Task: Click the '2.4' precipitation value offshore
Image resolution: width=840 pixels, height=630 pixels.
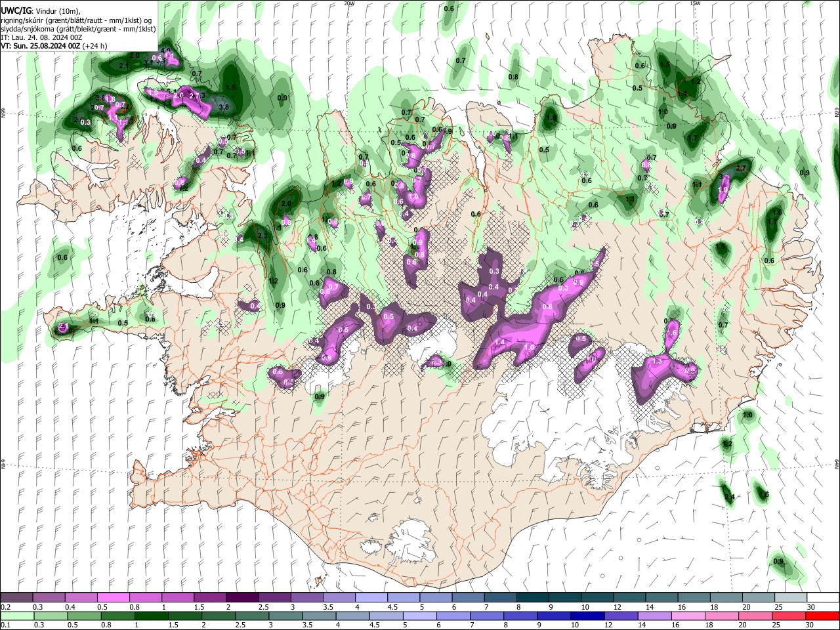Action: pyautogui.click(x=729, y=497)
